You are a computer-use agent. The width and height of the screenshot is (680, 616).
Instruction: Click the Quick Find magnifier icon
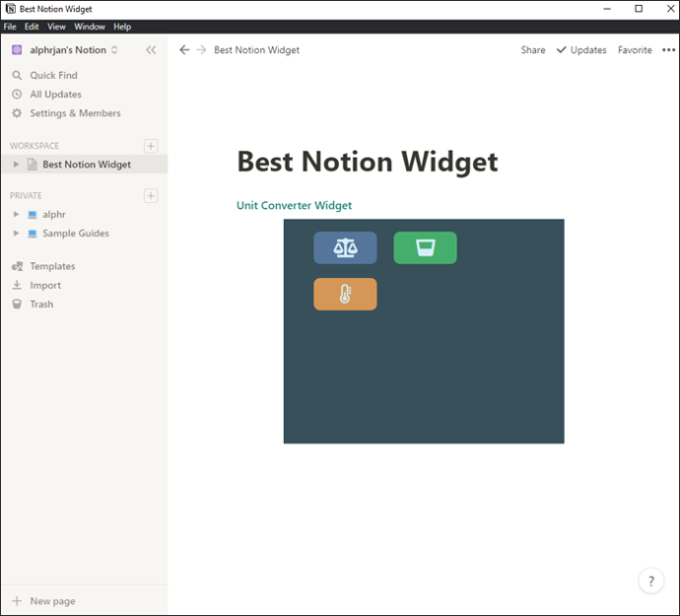point(17,76)
